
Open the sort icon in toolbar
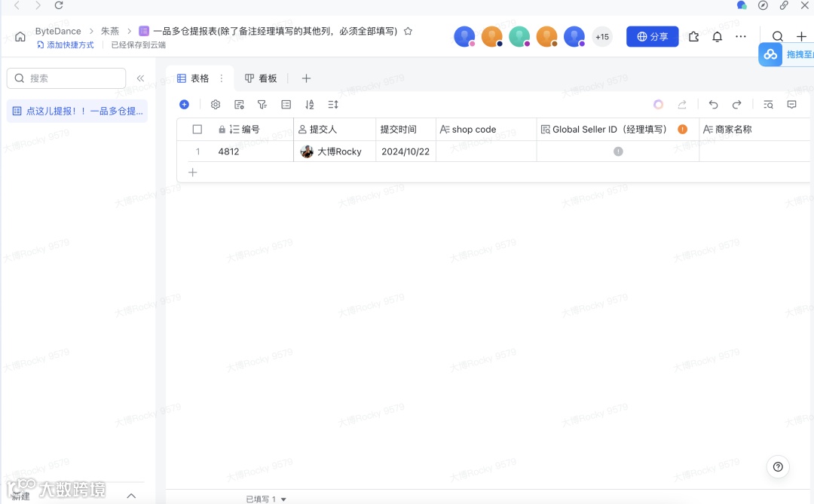coord(310,104)
